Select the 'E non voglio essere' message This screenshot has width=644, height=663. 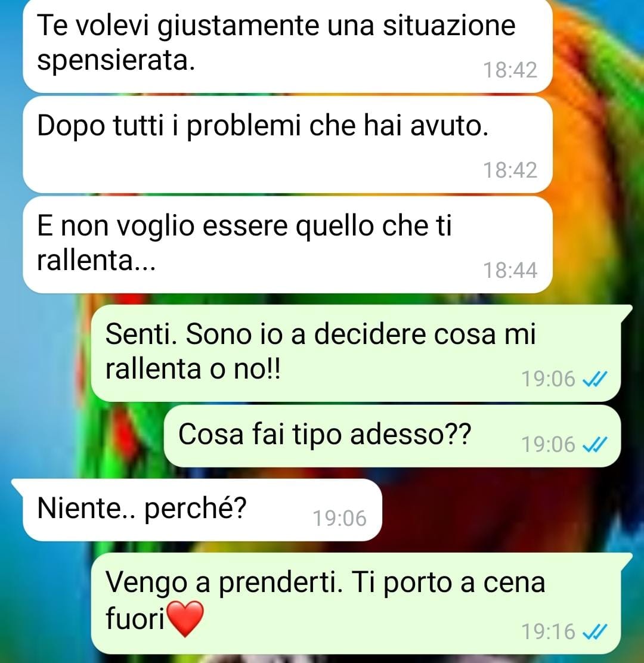[x=287, y=244]
